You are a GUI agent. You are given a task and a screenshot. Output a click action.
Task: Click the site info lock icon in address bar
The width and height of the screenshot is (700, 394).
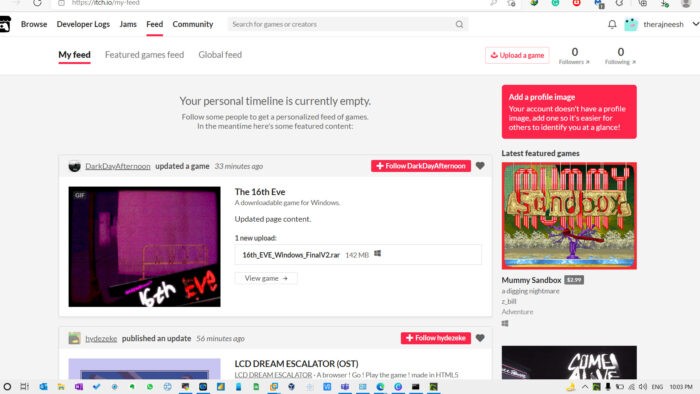[x=62, y=3]
